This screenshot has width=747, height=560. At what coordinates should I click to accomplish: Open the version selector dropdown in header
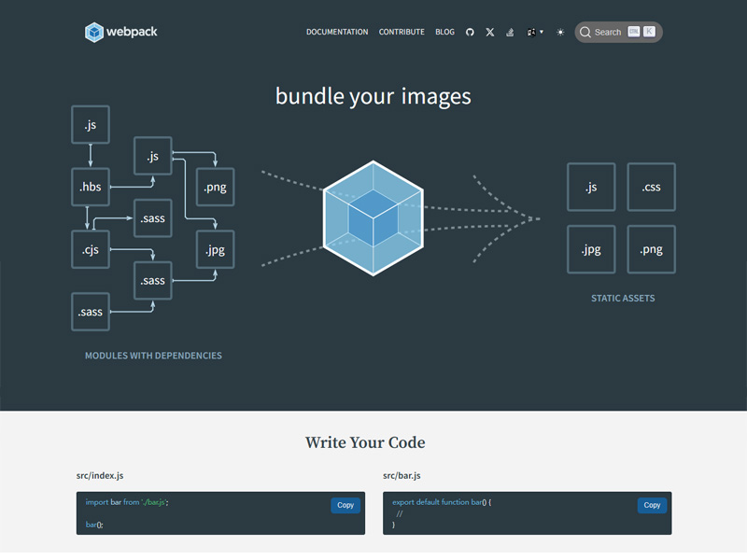point(532,32)
